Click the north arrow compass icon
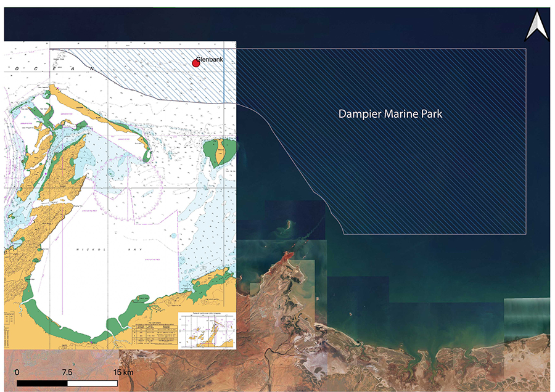The height and width of the screenshot is (392, 555). click(x=536, y=28)
